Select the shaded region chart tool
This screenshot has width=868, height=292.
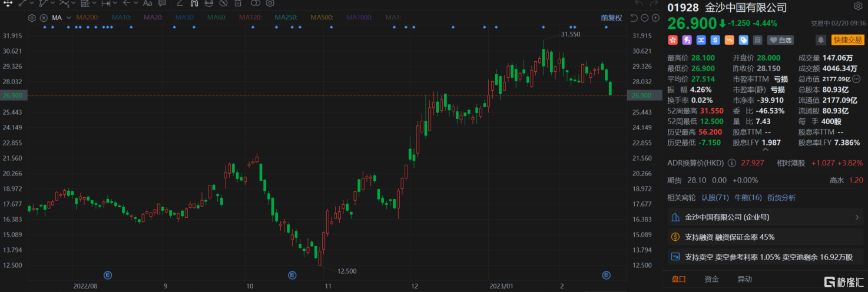coord(85,3)
